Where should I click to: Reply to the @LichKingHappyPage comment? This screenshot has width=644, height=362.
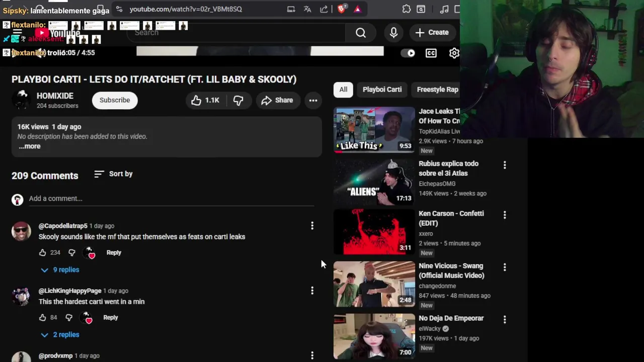[x=111, y=317]
